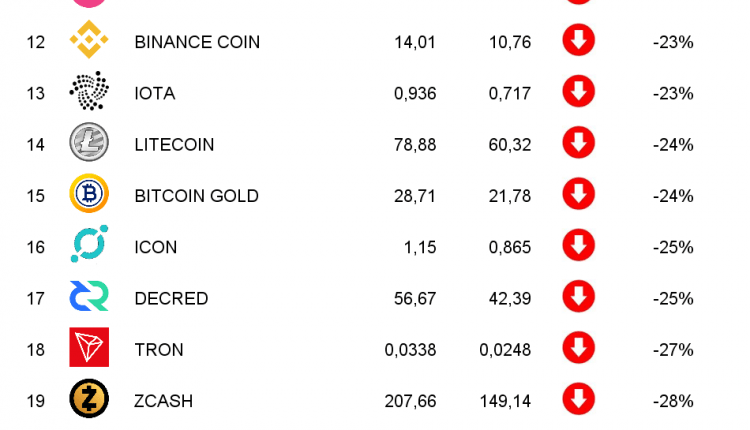Click Tron's current price 0,0248
Viewport: 750px width, 430px height.
[505, 350]
